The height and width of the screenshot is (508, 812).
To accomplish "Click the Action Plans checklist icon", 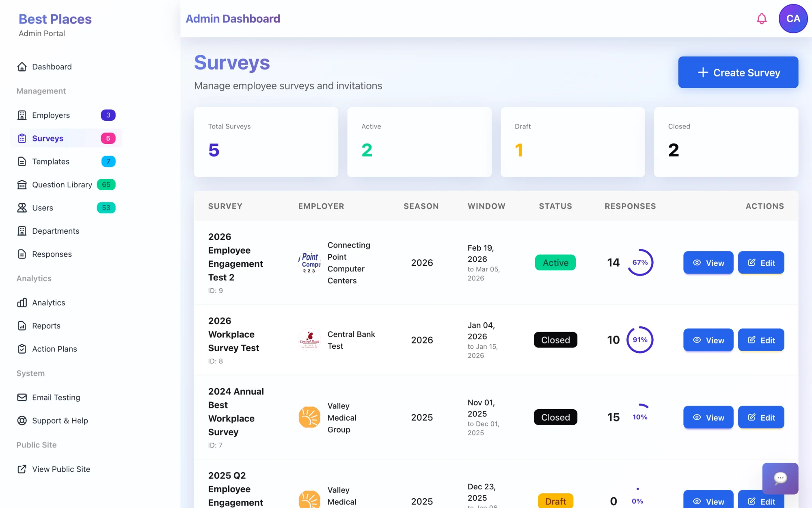I will (22, 349).
